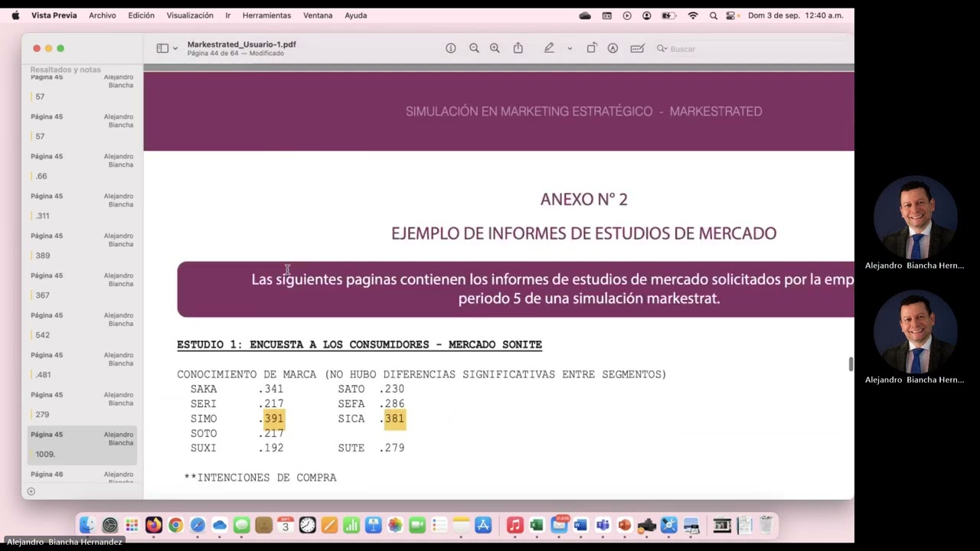Open the document info inspector icon

[x=451, y=48]
